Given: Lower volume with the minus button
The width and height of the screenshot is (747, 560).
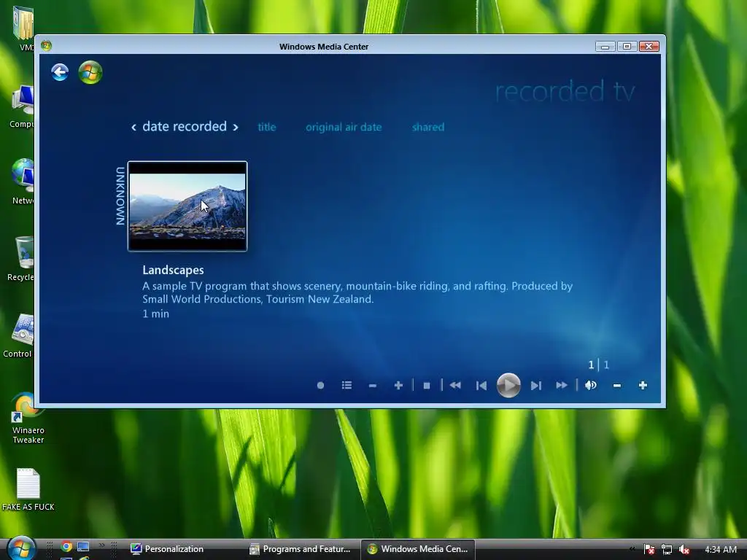Looking at the screenshot, I should click(x=617, y=386).
